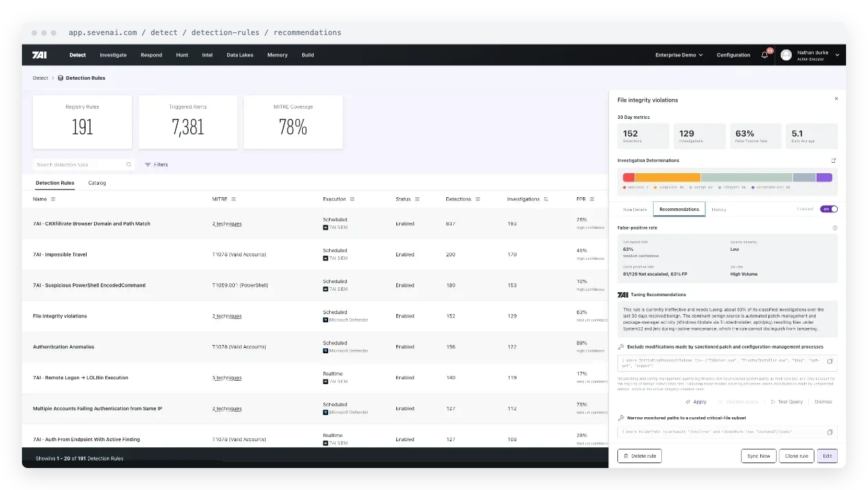Select the Detection Rules tab
This screenshot has height=490, width=868.
55,183
